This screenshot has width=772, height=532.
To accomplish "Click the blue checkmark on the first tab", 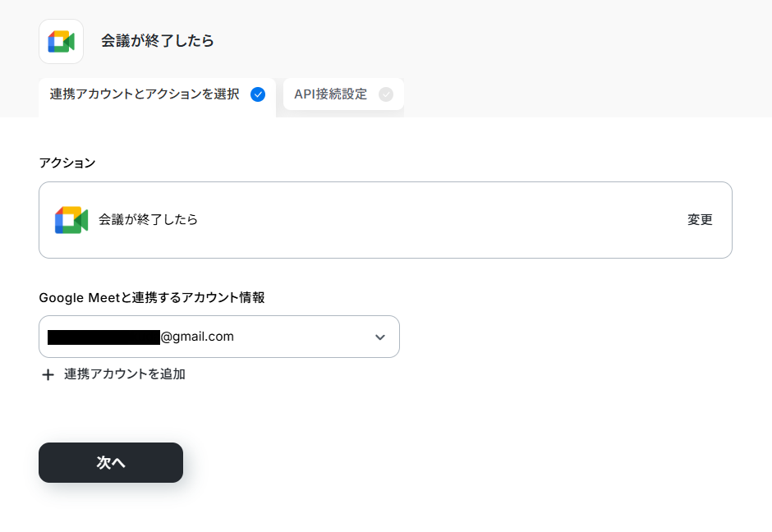I will [258, 94].
